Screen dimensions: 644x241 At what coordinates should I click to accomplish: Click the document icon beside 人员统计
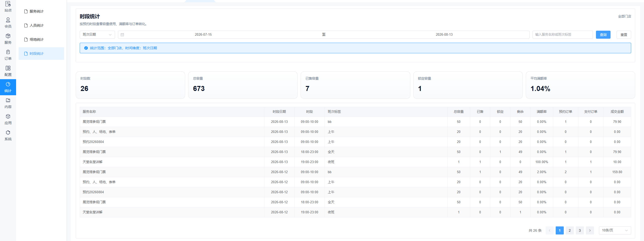[26, 25]
